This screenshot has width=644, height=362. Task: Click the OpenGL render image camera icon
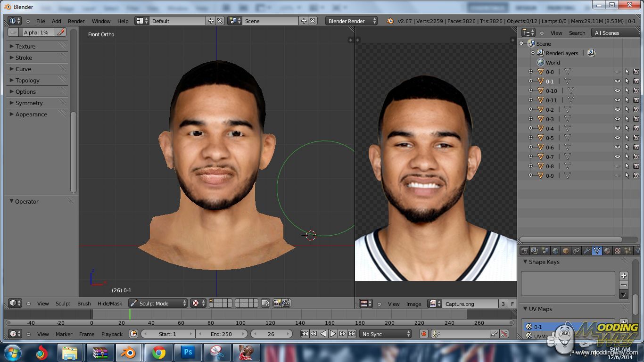coord(277,304)
